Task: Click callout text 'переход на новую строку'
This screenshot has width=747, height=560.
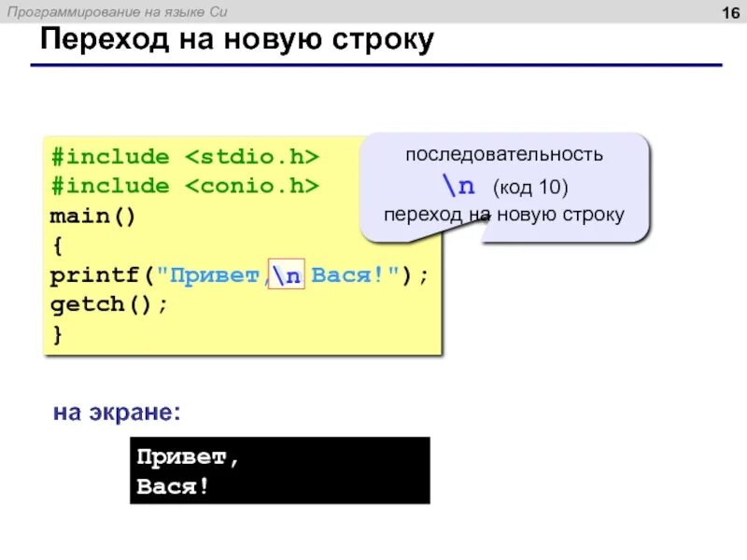Action: coord(504,215)
